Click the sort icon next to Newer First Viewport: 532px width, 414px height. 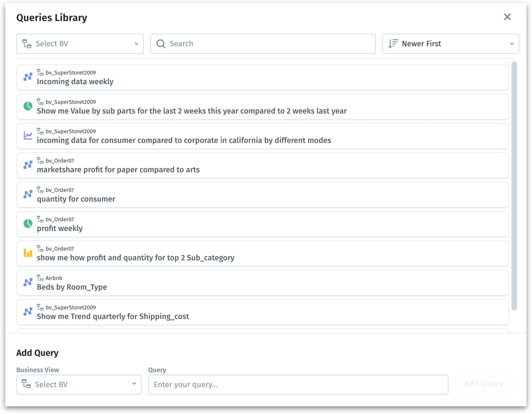pyautogui.click(x=393, y=44)
